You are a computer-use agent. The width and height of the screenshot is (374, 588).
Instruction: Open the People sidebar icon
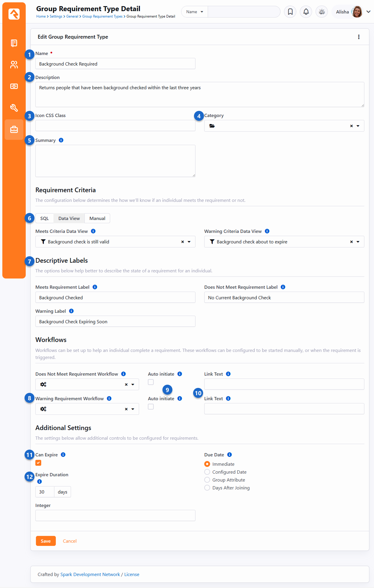tap(14, 65)
